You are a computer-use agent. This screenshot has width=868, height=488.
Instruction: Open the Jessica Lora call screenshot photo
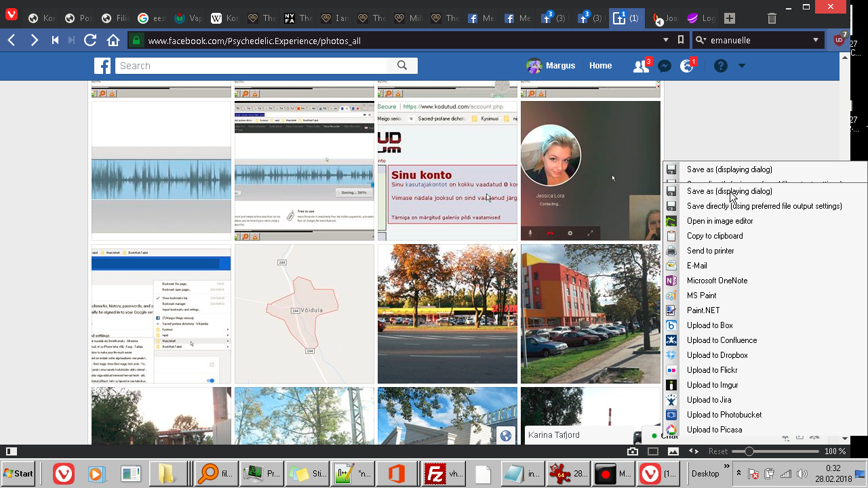coord(590,171)
